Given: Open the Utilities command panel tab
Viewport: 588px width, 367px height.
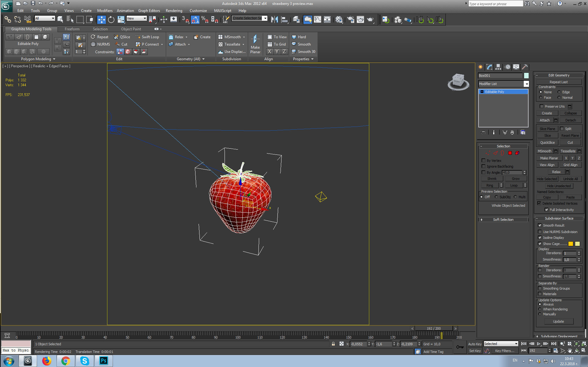Looking at the screenshot, I should coord(525,67).
